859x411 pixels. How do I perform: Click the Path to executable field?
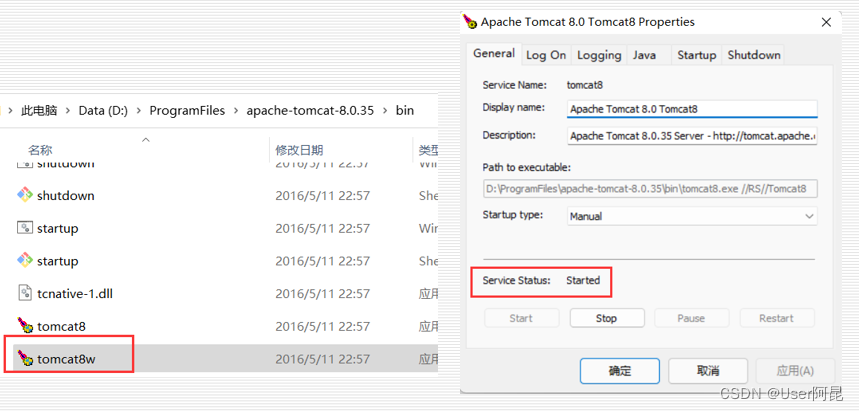pyautogui.click(x=650, y=189)
